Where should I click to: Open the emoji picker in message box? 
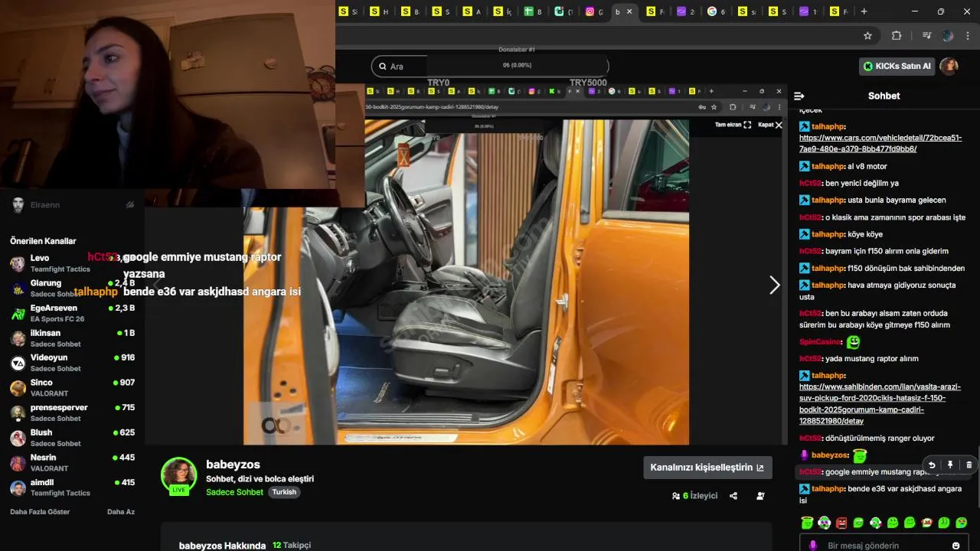(955, 546)
